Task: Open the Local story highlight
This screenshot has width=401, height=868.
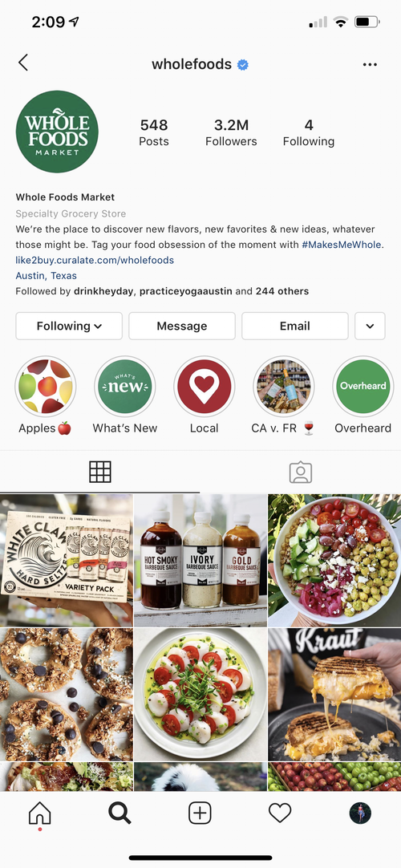Action: [204, 386]
